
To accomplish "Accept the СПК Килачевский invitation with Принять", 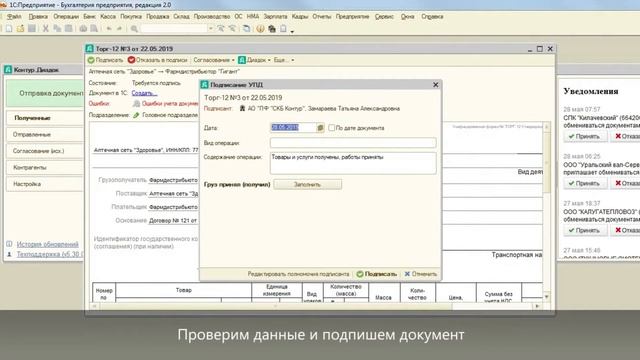I will click(585, 136).
